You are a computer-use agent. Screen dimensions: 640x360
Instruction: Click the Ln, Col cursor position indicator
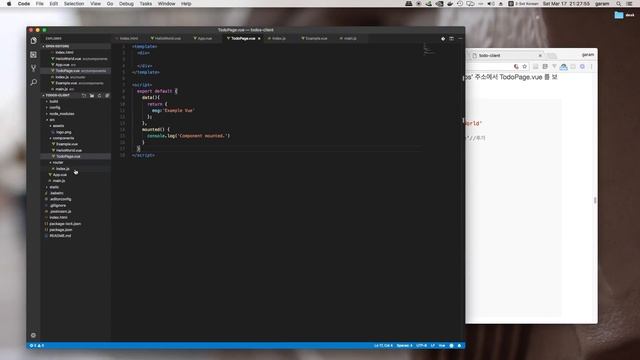383,346
